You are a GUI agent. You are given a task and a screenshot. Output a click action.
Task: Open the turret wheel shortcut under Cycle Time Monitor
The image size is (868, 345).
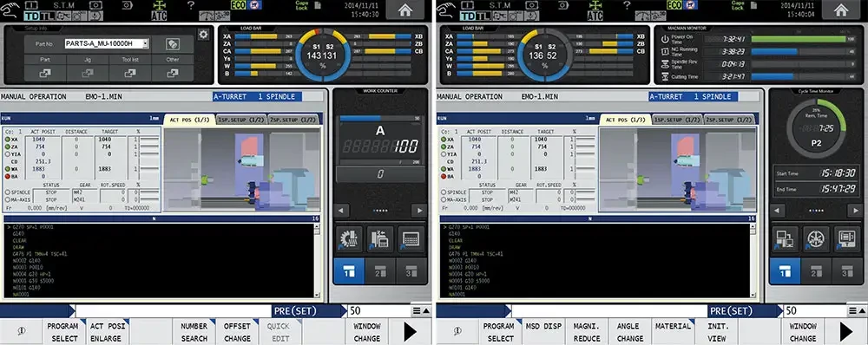(816, 239)
